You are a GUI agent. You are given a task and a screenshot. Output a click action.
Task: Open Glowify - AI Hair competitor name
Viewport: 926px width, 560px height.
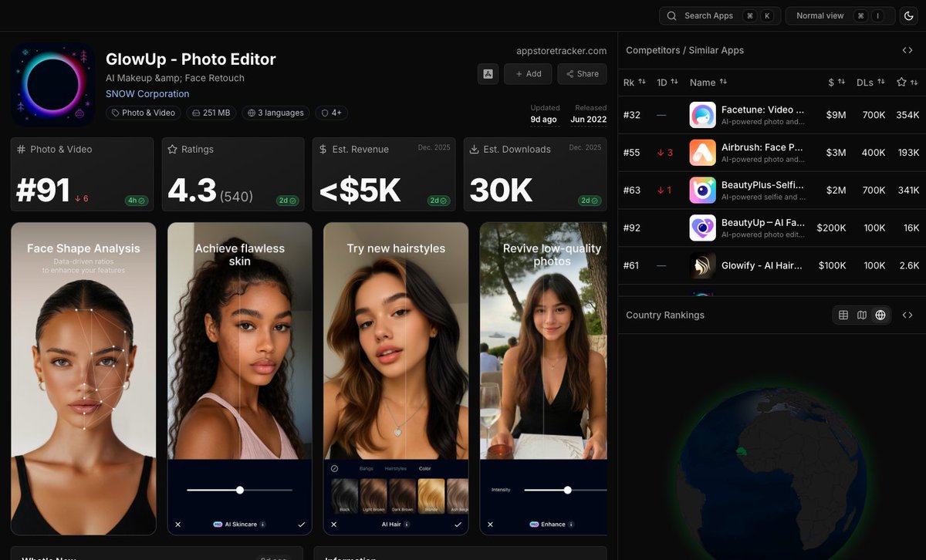click(762, 265)
